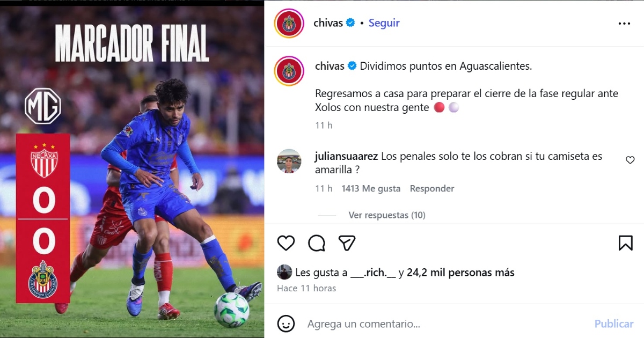Open chivas avatar beside caption
The height and width of the screenshot is (338, 644).
coord(289,71)
